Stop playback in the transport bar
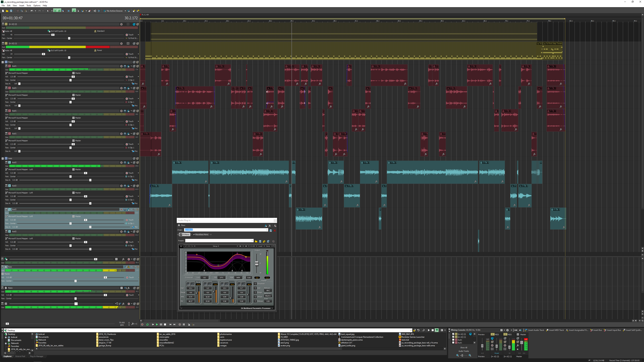 coord(165,324)
